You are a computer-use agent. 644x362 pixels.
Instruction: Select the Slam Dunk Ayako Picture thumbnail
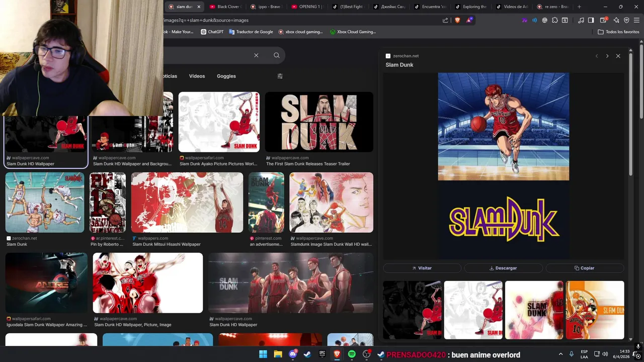pos(219,122)
